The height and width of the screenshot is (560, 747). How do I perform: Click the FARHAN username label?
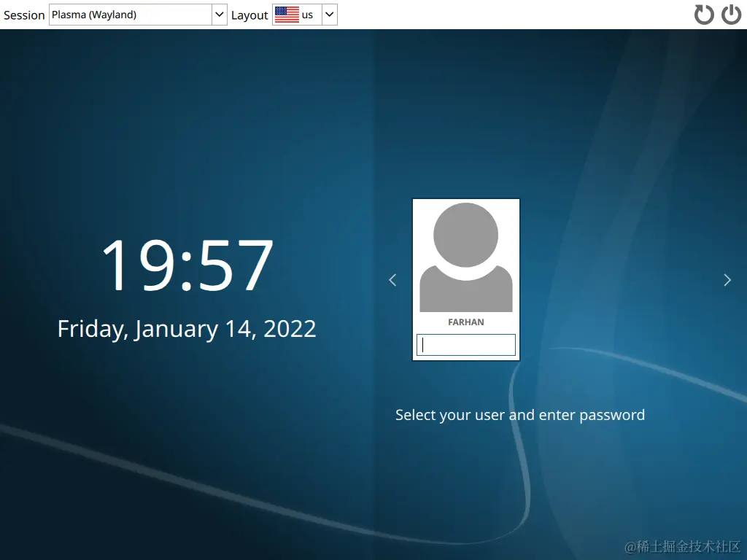click(466, 322)
